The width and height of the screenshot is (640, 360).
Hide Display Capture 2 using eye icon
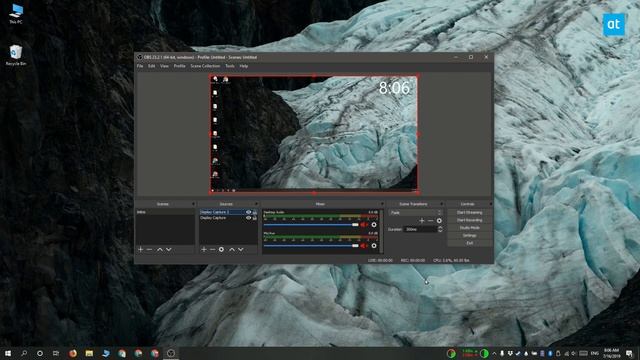pos(248,212)
